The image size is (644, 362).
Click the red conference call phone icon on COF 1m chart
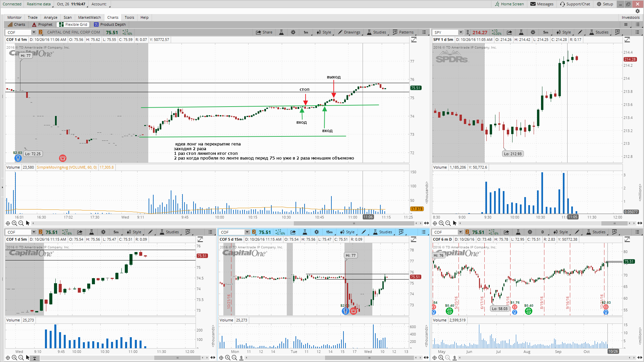(x=63, y=158)
